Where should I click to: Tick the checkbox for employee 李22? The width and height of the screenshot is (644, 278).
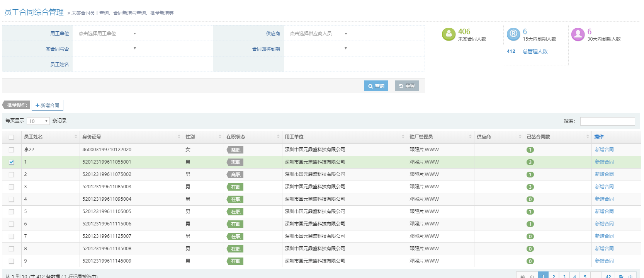[12, 150]
